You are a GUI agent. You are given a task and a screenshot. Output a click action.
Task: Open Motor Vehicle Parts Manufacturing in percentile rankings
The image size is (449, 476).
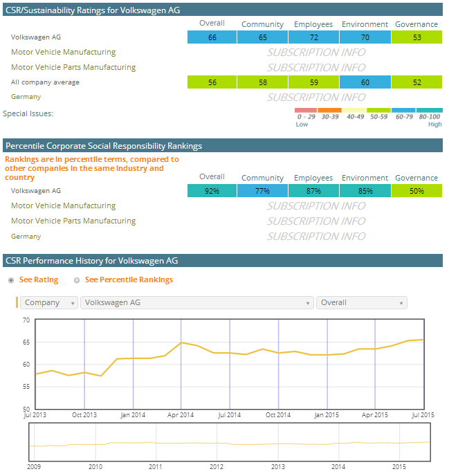pos(73,221)
